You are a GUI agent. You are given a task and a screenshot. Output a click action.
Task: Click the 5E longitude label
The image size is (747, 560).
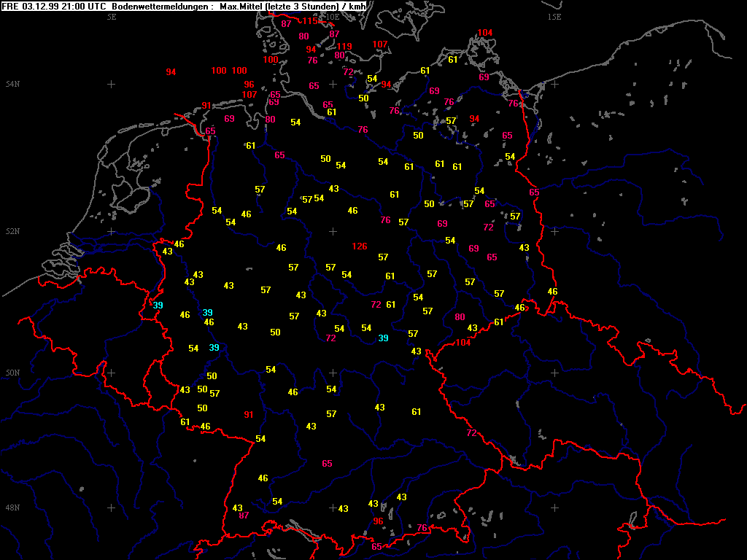pyautogui.click(x=112, y=17)
